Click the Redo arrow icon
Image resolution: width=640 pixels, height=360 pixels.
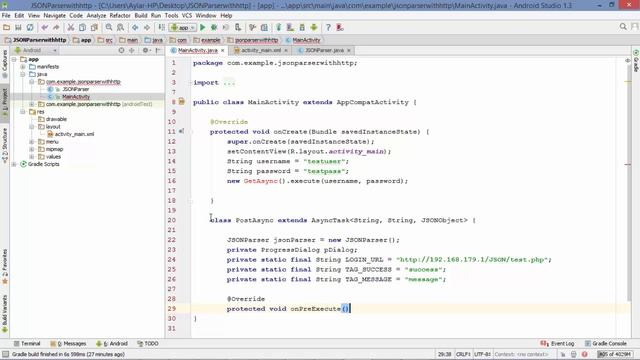(56, 27)
